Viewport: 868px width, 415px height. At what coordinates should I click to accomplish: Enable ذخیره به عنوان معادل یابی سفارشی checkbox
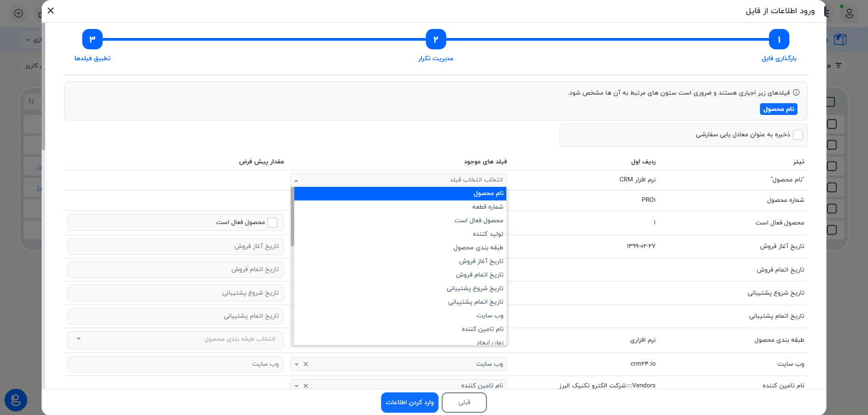tap(798, 135)
